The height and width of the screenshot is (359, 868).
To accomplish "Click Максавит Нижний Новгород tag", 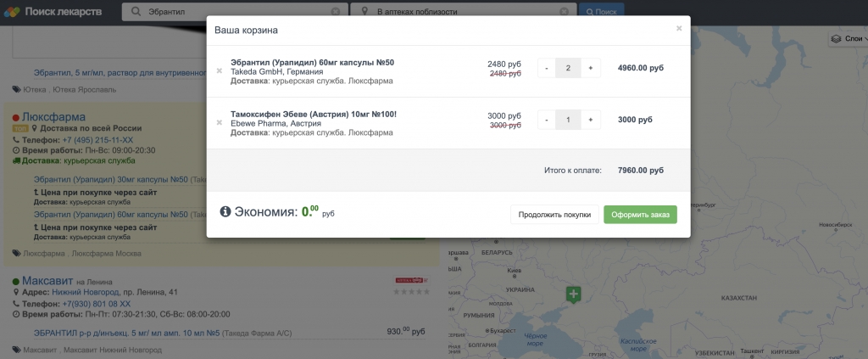I will [113, 351].
